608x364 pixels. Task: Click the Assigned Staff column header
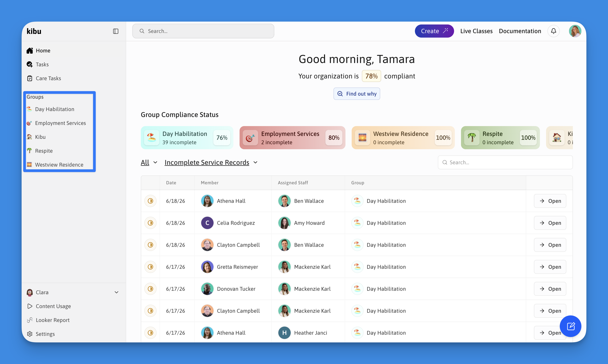point(293,183)
